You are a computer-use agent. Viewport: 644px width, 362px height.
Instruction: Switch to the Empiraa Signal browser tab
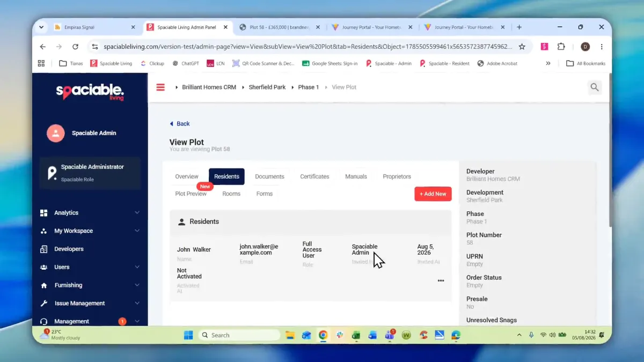point(94,27)
